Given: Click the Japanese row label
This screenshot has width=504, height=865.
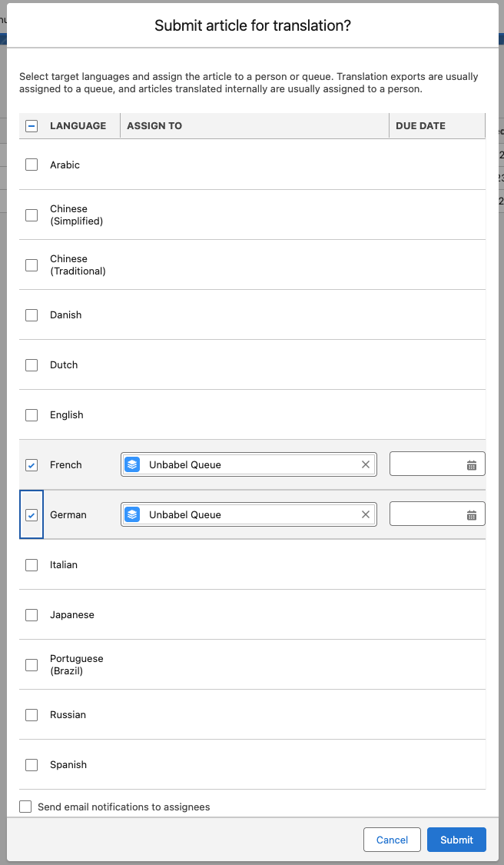Looking at the screenshot, I should click(72, 614).
